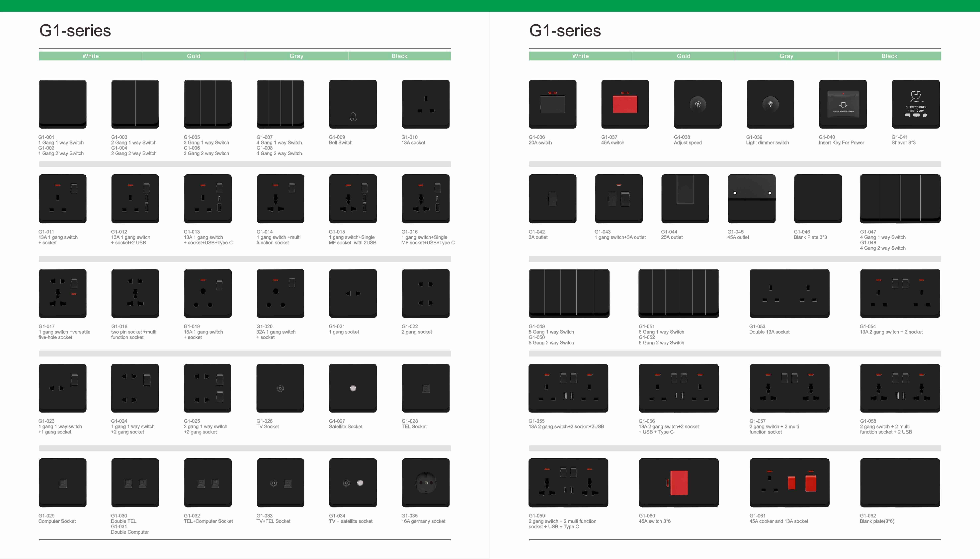Select the "13A socket" description text
Screen dimensions: 980x559
413,142
